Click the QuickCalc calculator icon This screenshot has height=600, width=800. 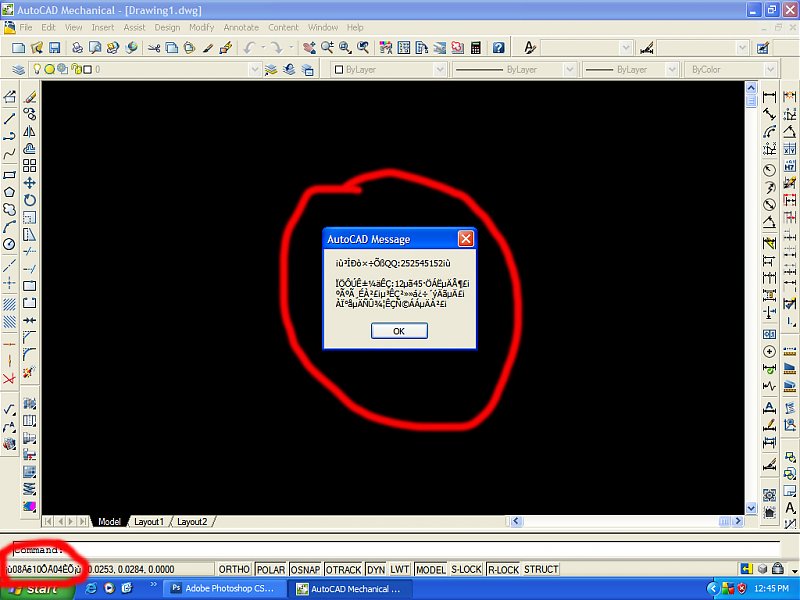(x=476, y=48)
